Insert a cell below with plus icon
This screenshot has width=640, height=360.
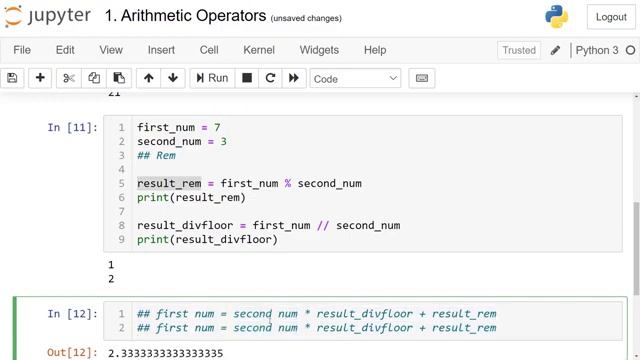click(x=40, y=78)
